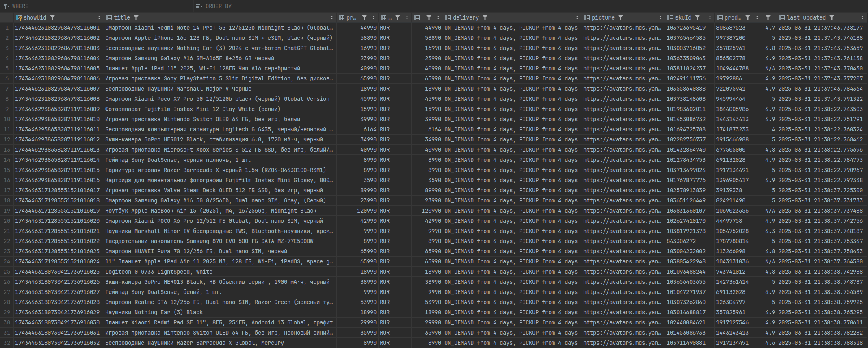This screenshot has height=348, width=868.
Task: Open the picture column filter funnel
Action: pyautogui.click(x=621, y=17)
